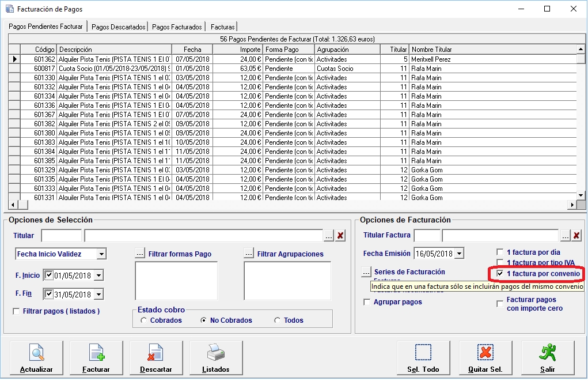Sort by Titular column header

click(x=394, y=49)
